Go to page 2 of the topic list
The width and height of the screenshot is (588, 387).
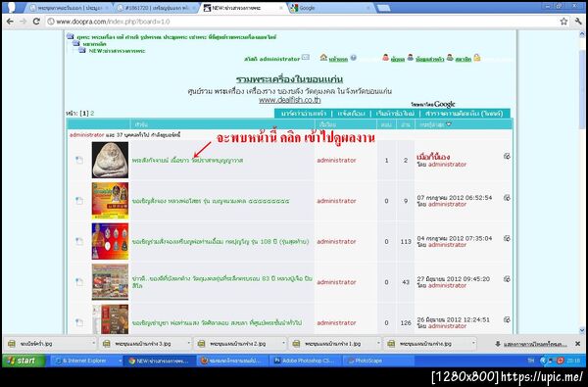point(92,113)
